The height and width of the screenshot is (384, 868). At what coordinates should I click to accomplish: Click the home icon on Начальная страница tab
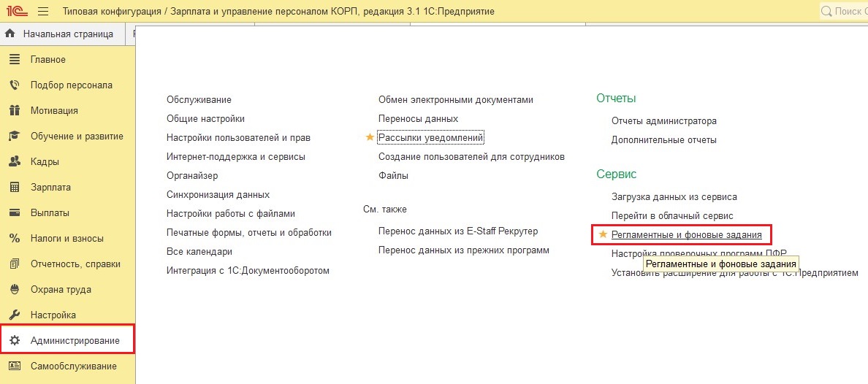(9, 34)
